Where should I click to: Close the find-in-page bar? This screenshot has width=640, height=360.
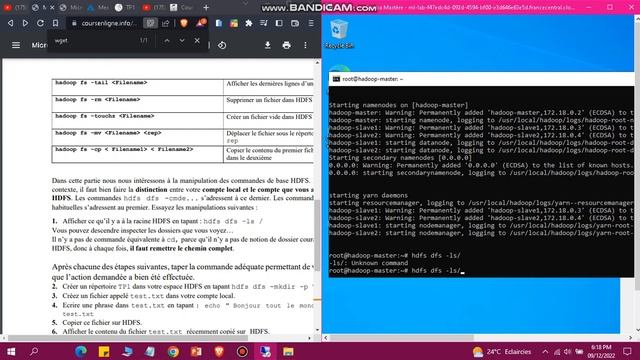click(197, 40)
